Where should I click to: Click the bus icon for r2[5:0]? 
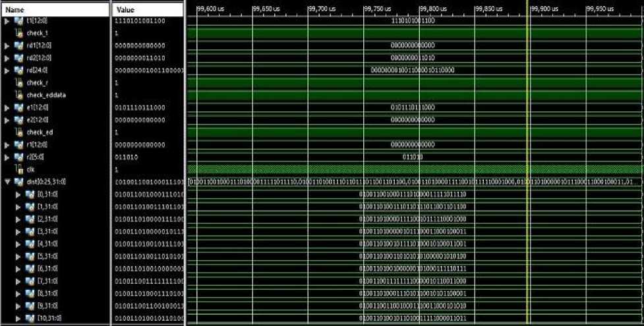point(18,157)
